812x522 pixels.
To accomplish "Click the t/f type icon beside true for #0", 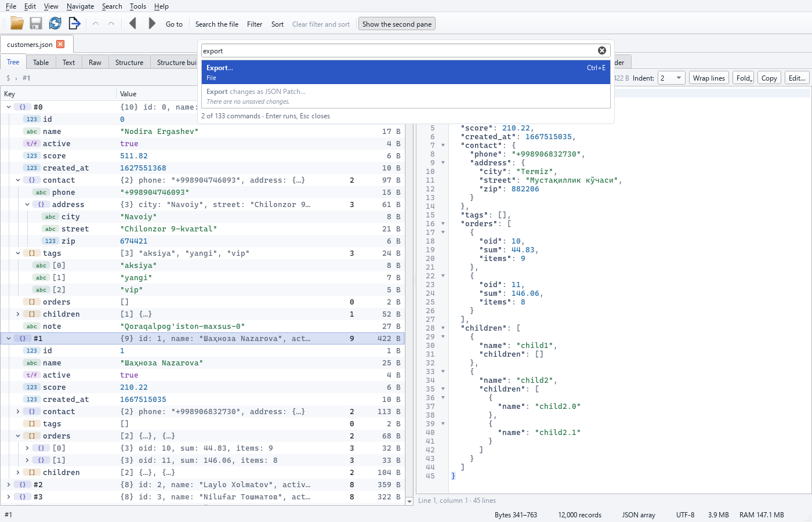I will (32, 143).
